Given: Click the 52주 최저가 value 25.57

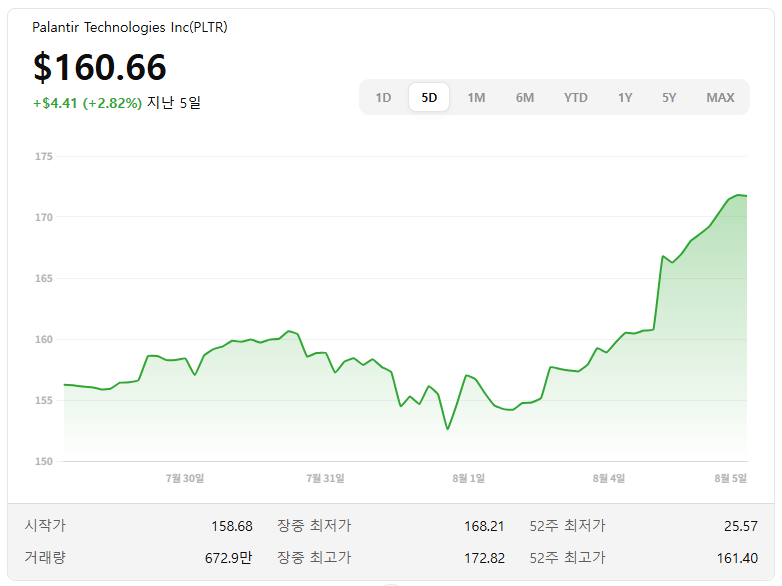Looking at the screenshot, I should [741, 526].
